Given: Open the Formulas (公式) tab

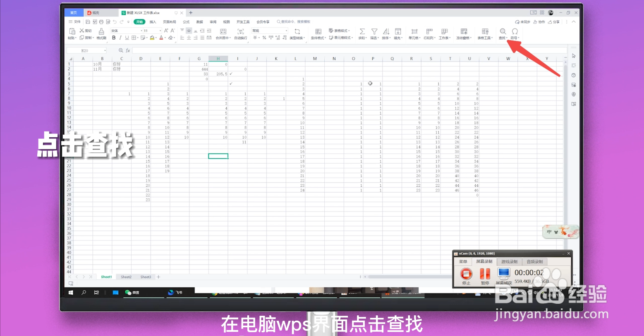Looking at the screenshot, I should [x=186, y=22].
